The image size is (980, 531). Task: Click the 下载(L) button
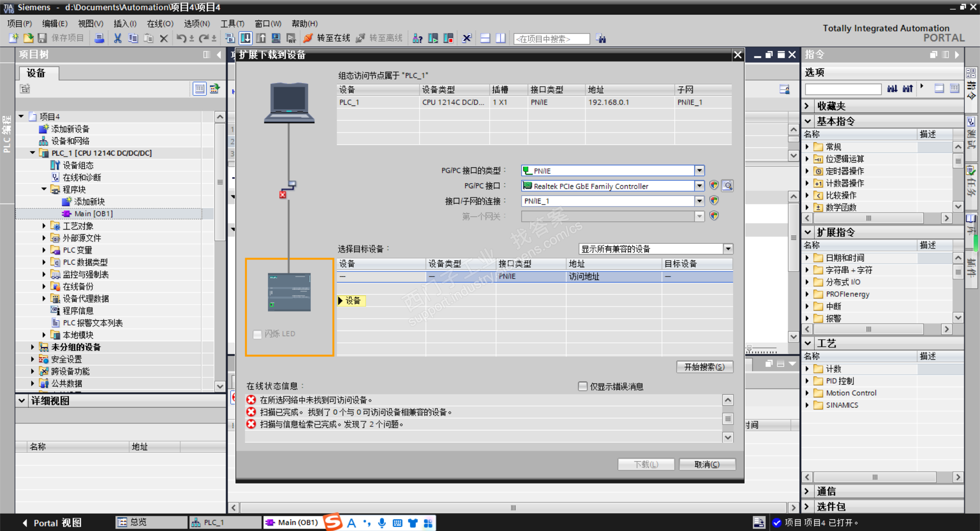[x=646, y=464]
